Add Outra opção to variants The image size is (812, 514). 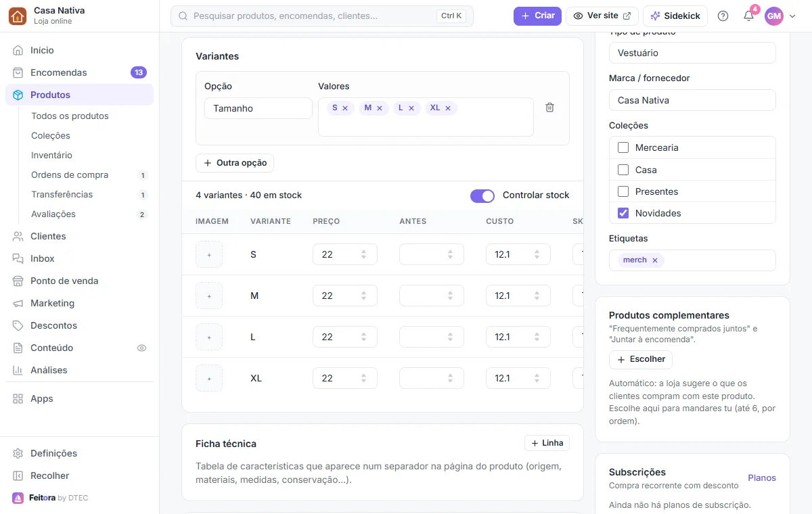[235, 163]
